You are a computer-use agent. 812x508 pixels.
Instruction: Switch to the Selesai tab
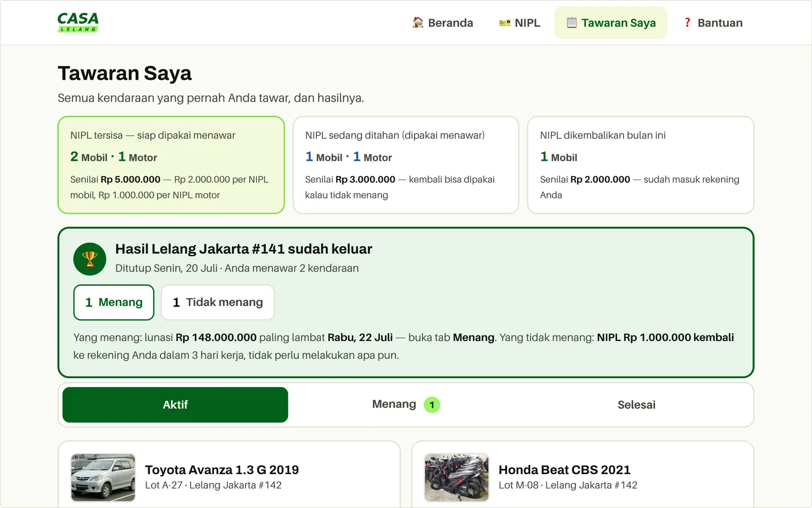click(636, 404)
